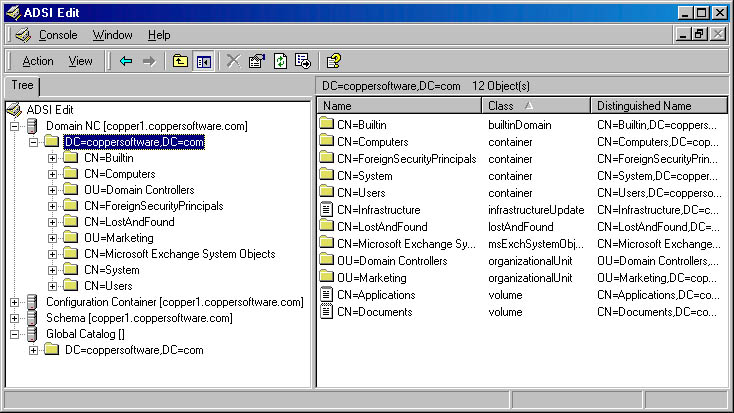Expand CN=System in the tree

tap(52, 270)
